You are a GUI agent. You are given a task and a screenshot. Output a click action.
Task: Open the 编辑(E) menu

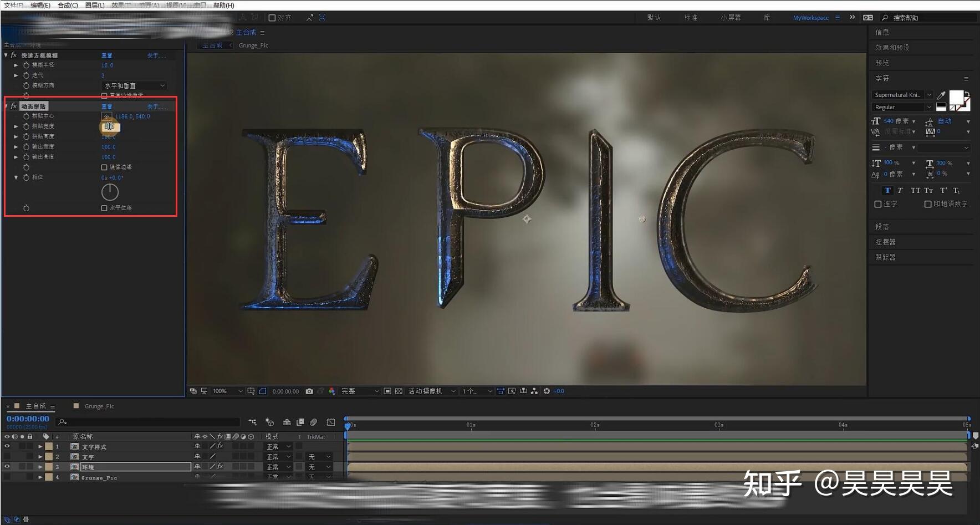click(x=40, y=5)
